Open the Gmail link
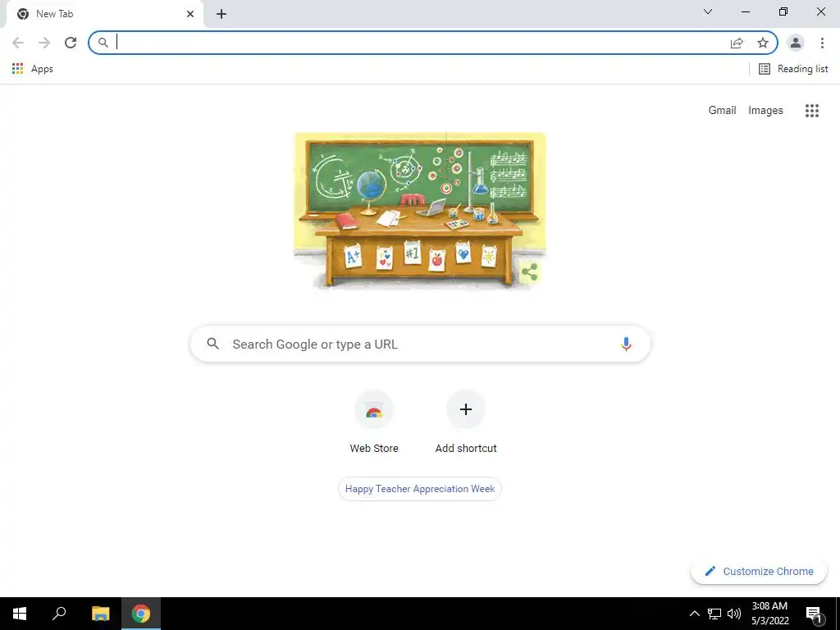840x630 pixels. click(x=722, y=111)
